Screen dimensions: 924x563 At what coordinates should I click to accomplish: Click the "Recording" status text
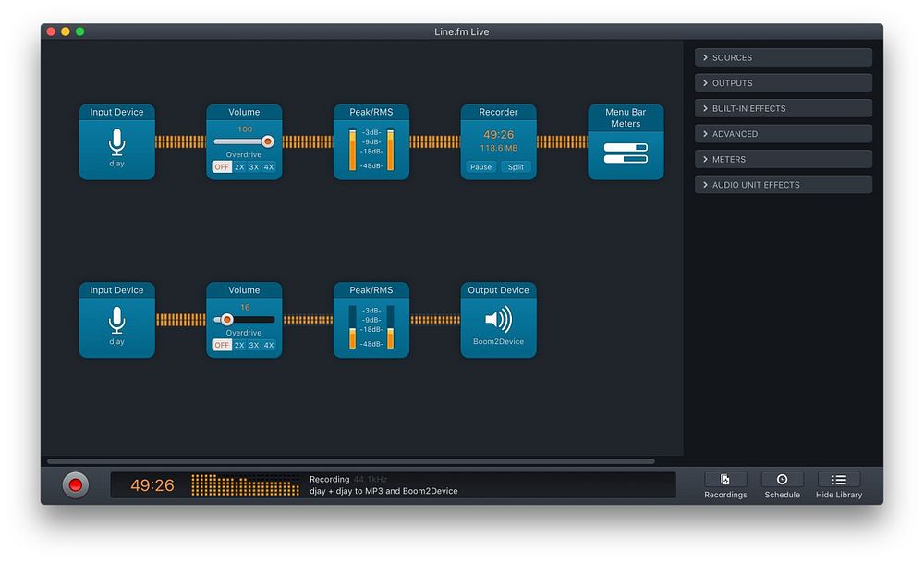click(x=330, y=479)
